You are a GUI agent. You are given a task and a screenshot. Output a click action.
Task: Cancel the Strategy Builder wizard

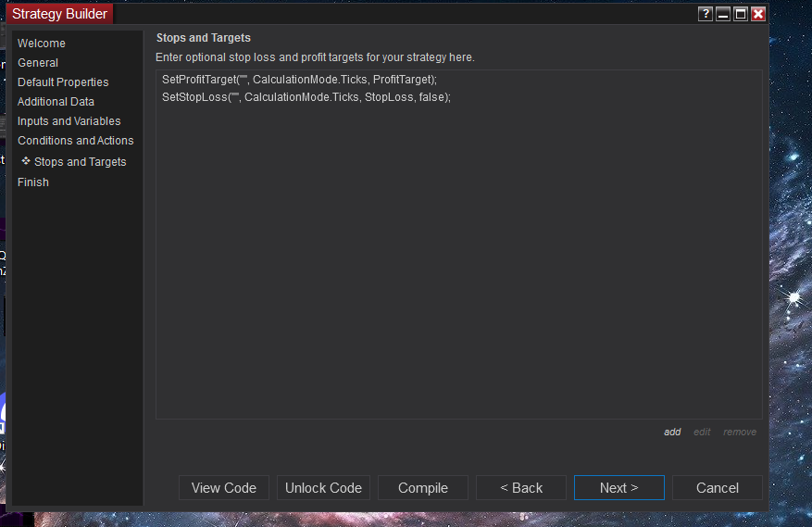(x=718, y=487)
